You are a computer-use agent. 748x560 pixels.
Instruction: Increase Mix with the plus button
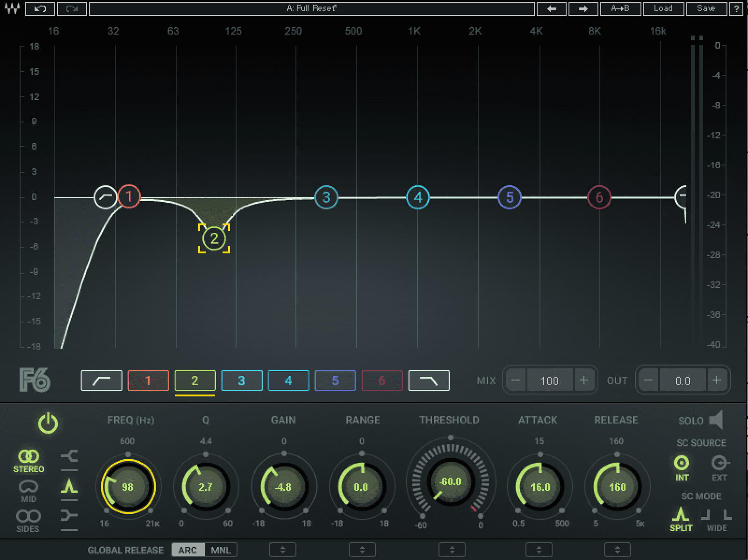[x=584, y=381]
